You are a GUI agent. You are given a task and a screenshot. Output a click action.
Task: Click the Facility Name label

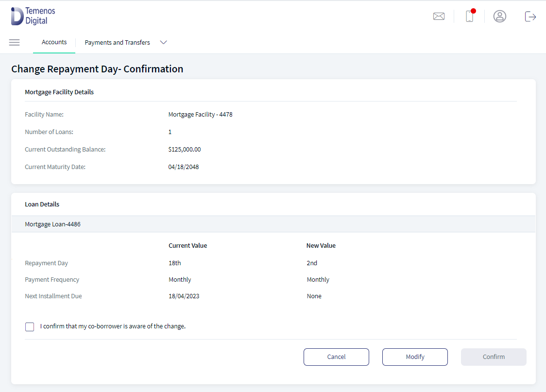(44, 115)
